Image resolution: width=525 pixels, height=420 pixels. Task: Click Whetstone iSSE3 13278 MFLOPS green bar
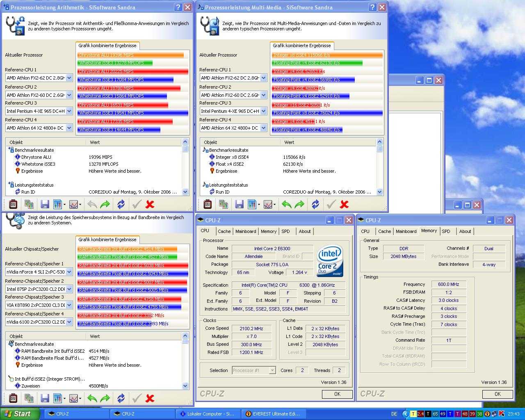pos(115,63)
